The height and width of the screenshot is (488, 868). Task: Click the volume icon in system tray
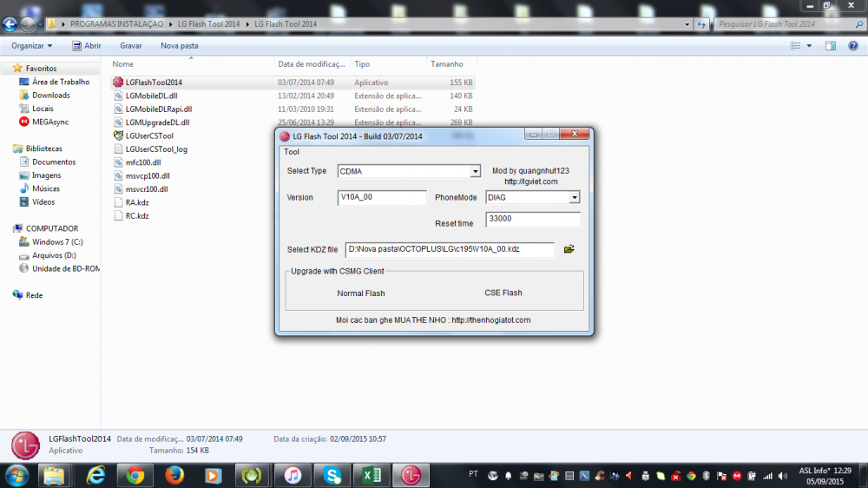click(x=783, y=476)
